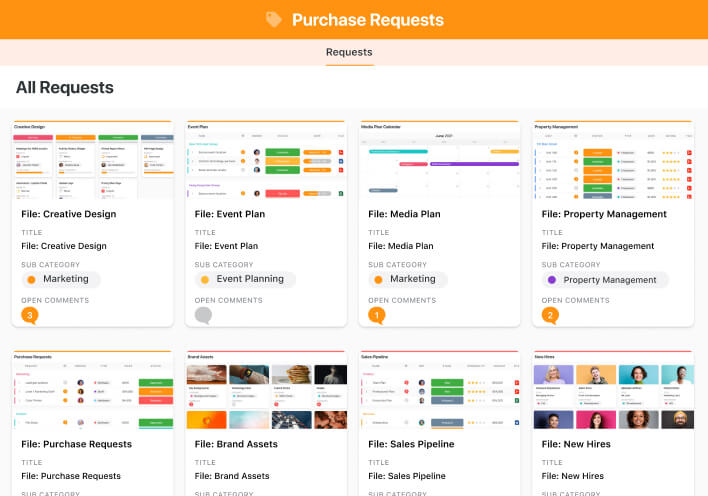Click the title value File: Property Management
The width and height of the screenshot is (708, 496).
tap(598, 246)
